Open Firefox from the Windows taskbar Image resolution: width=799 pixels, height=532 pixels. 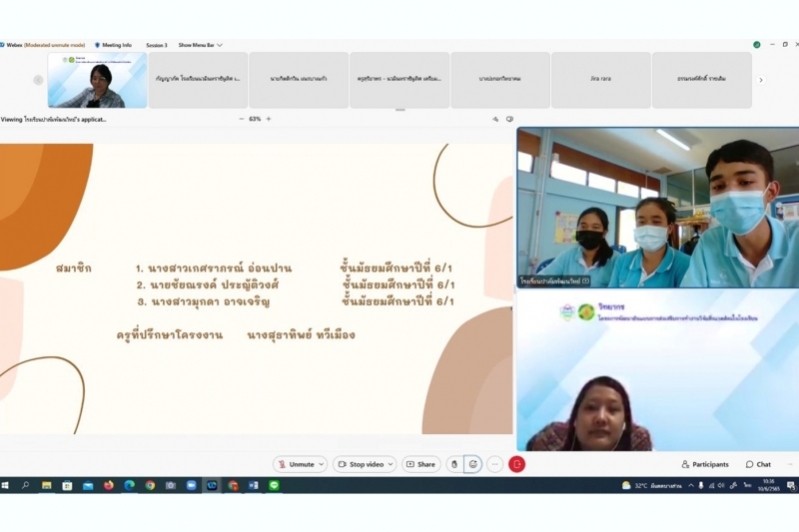pos(108,485)
